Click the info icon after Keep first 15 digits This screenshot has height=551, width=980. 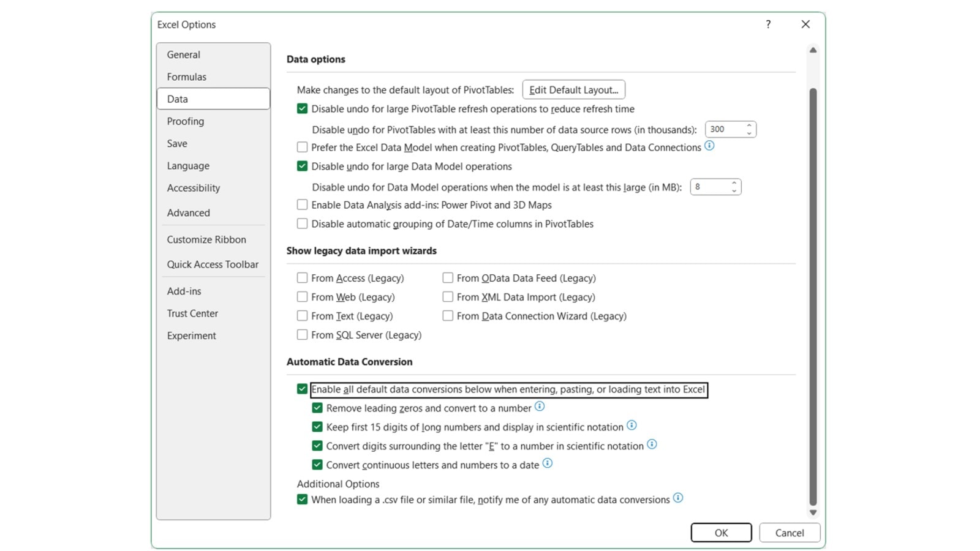click(x=631, y=425)
